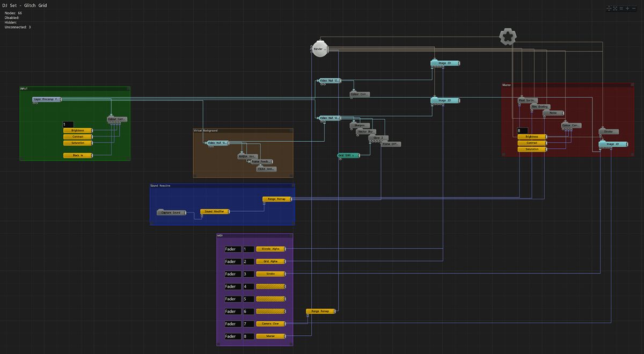
Task: Select the Camera Clear MIDI node
Action: 271,324
